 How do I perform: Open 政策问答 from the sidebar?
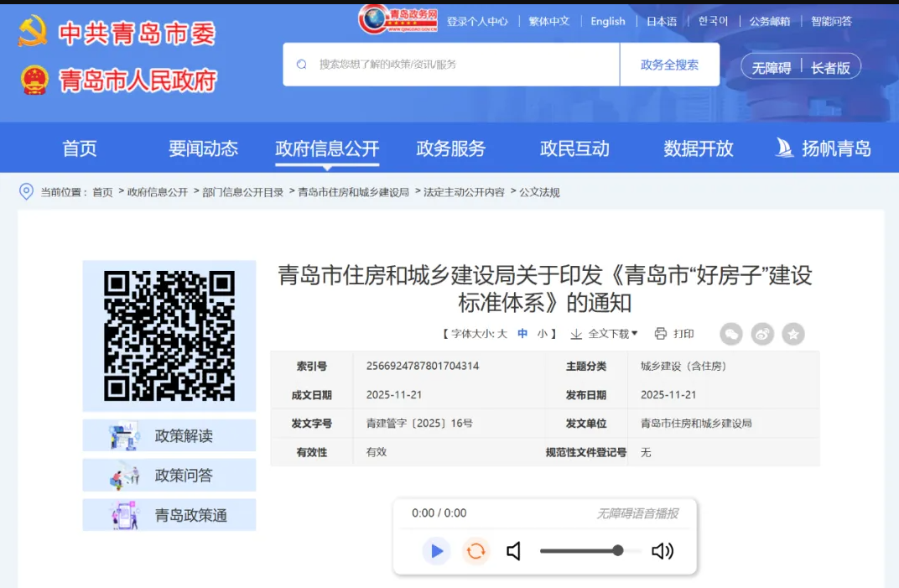click(x=169, y=474)
